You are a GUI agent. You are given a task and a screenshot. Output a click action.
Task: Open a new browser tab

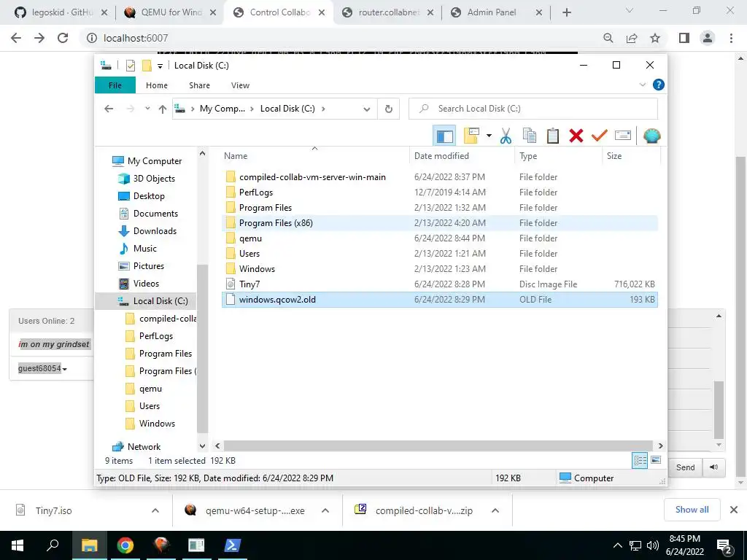pyautogui.click(x=566, y=12)
